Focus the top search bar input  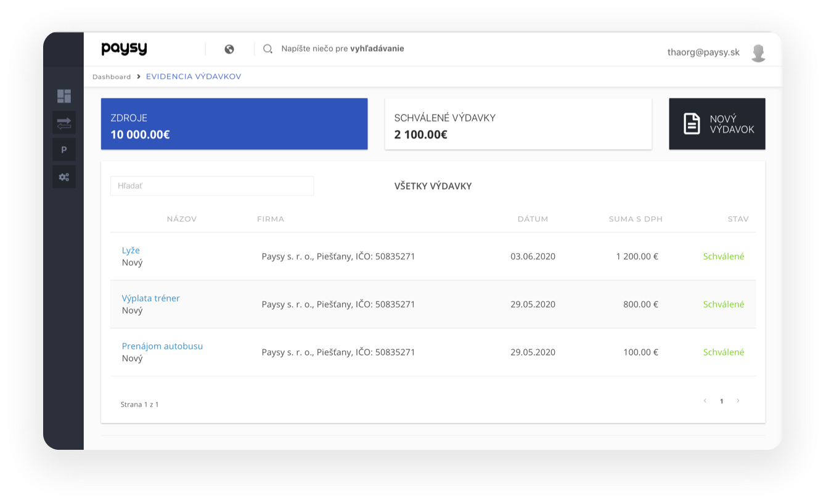pyautogui.click(x=343, y=49)
